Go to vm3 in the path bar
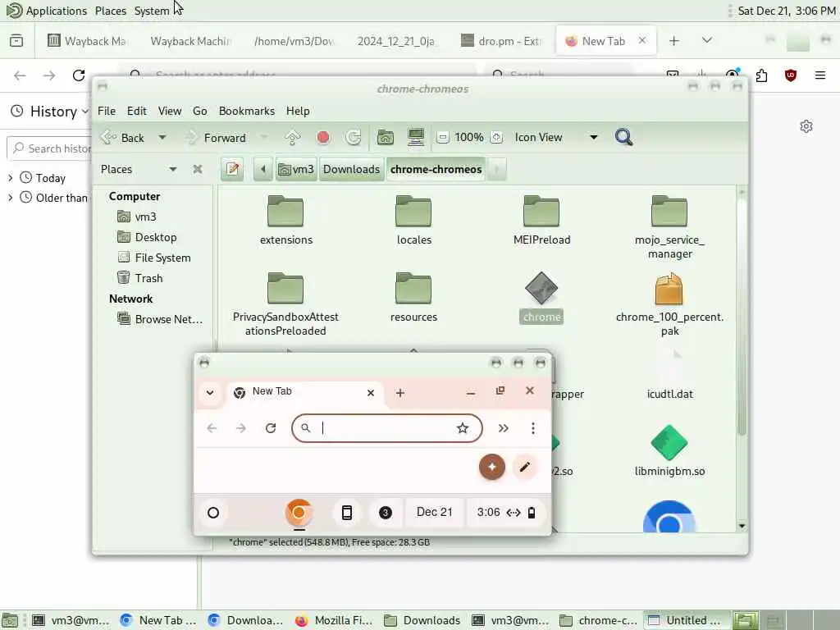This screenshot has height=630, width=840. tap(296, 169)
